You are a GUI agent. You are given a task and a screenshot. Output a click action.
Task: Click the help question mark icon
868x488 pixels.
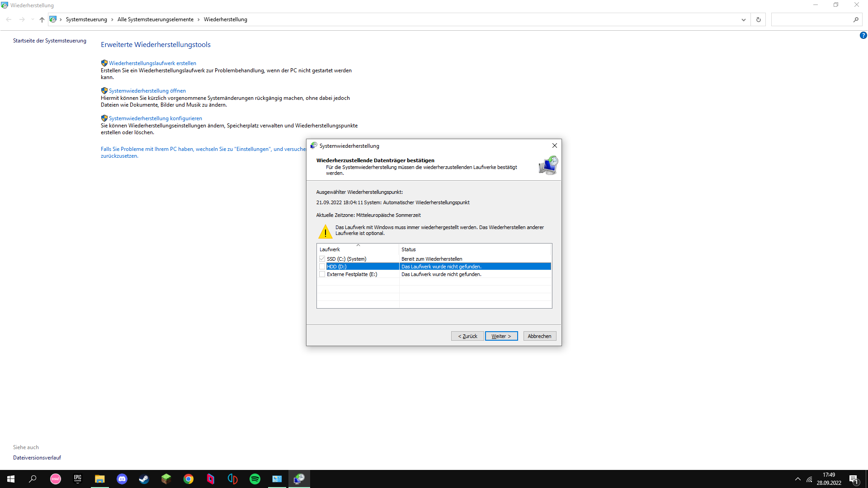(x=863, y=35)
